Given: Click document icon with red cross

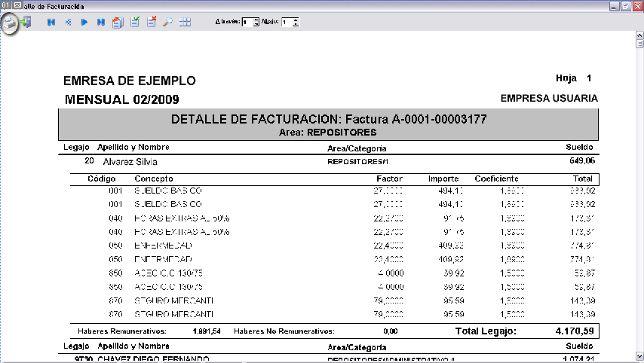Looking at the screenshot, I should click(152, 23).
